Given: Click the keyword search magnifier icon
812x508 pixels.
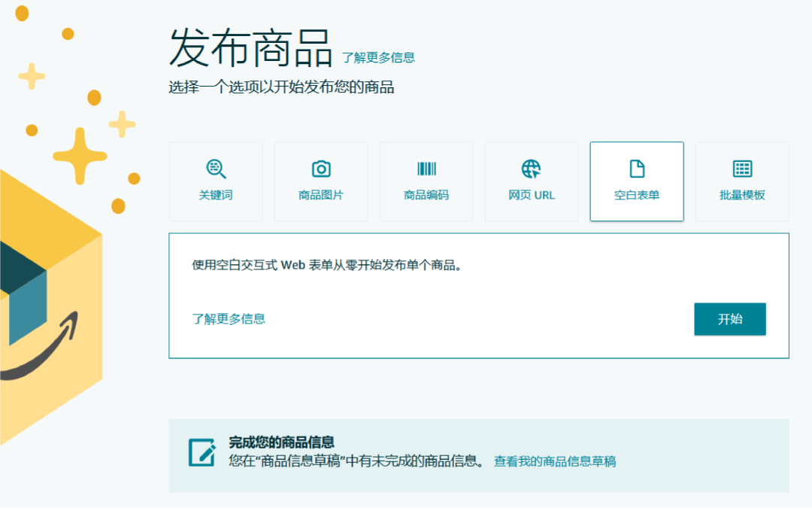Looking at the screenshot, I should 216,169.
